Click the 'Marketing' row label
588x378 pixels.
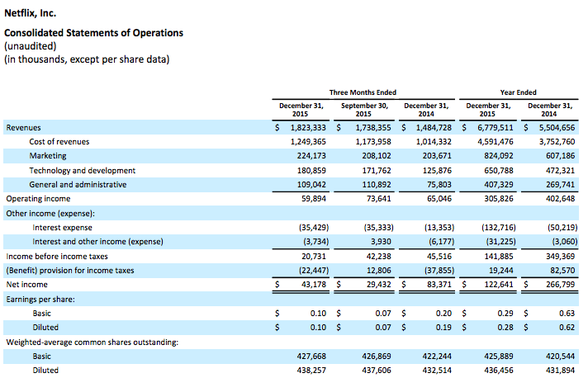click(48, 156)
